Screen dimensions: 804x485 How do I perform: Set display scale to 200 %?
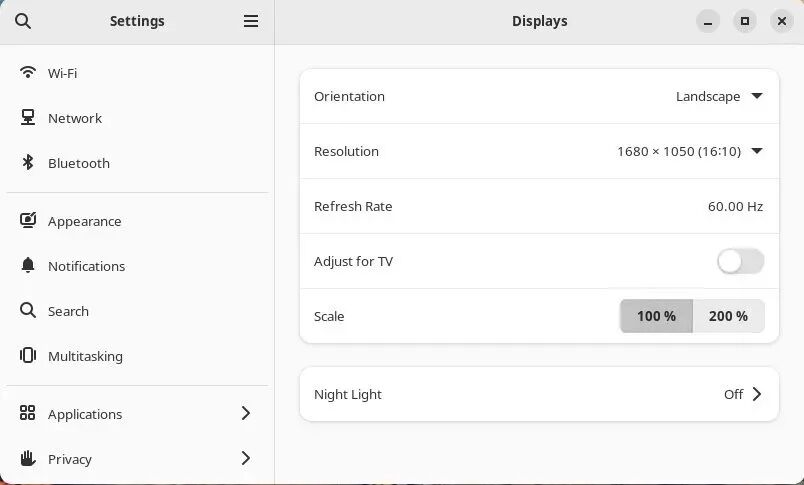pyautogui.click(x=729, y=316)
